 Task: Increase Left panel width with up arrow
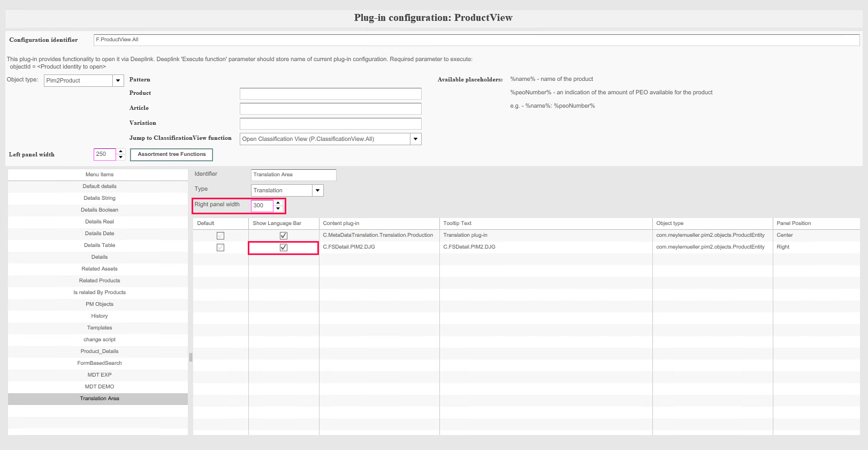121,152
